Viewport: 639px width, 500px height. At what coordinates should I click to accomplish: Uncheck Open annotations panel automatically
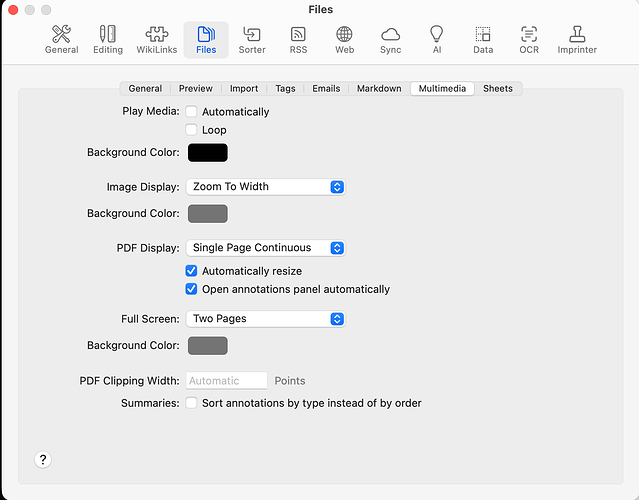(192, 289)
